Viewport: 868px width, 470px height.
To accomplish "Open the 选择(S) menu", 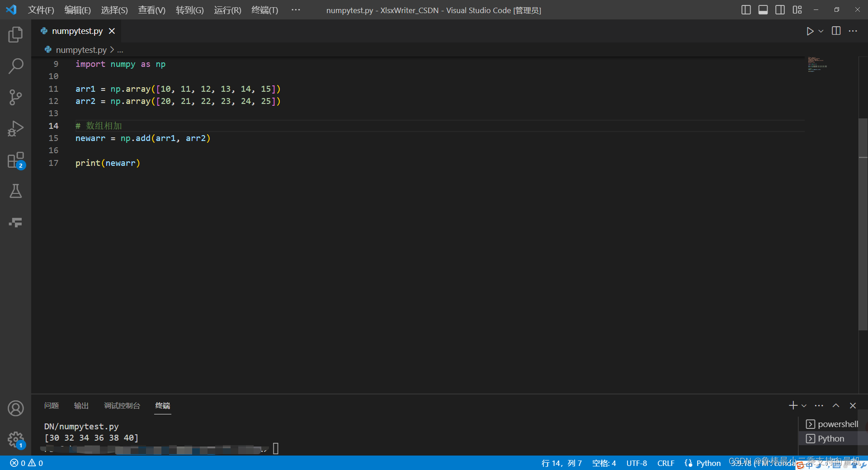I will (114, 10).
